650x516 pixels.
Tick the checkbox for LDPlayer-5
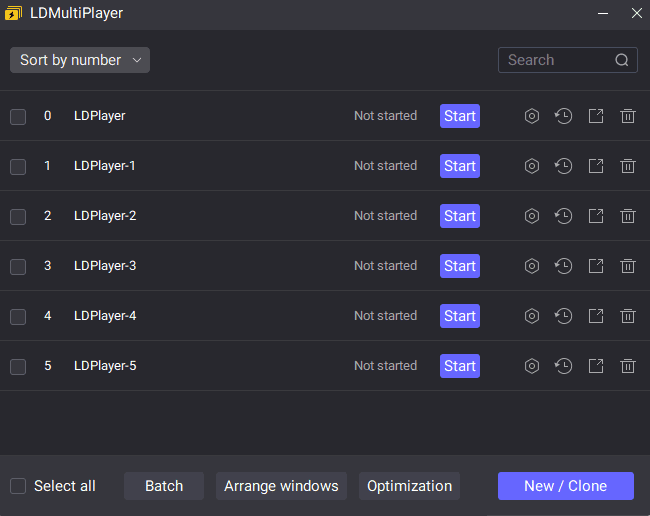pos(18,367)
